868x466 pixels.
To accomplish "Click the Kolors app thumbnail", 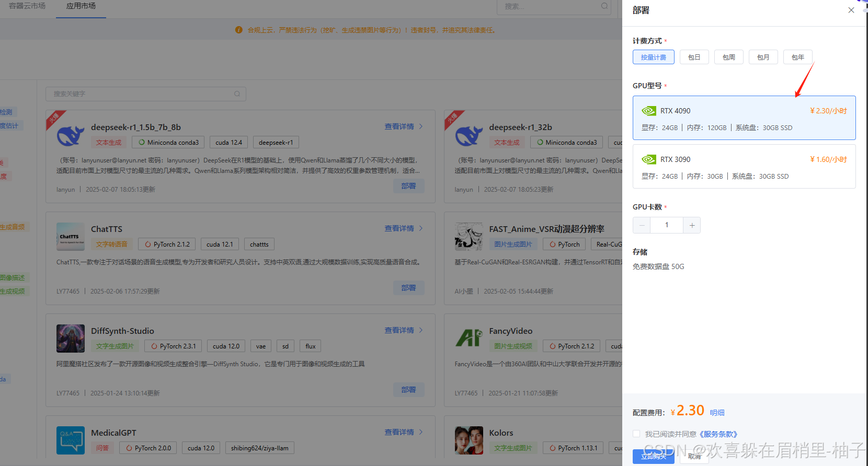I will click(469, 440).
